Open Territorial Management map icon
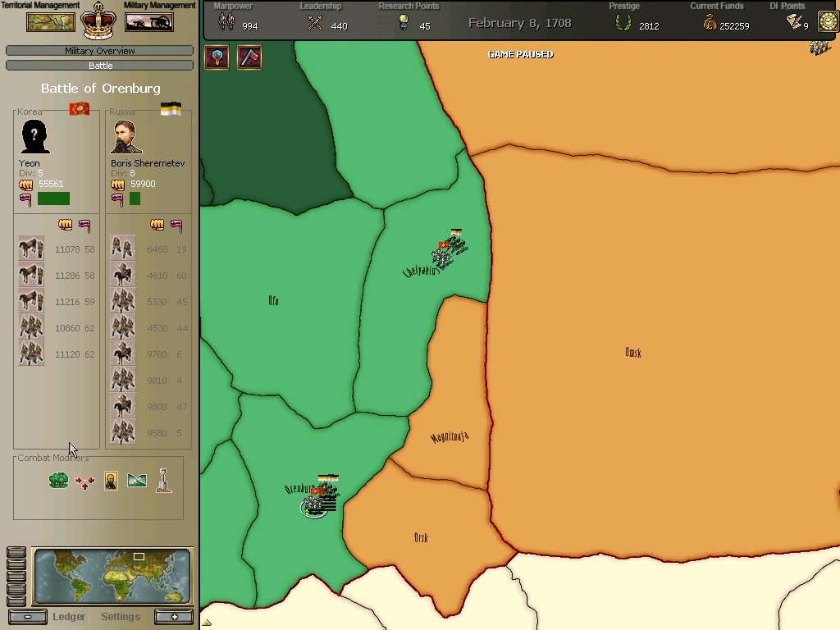 pos(51,22)
